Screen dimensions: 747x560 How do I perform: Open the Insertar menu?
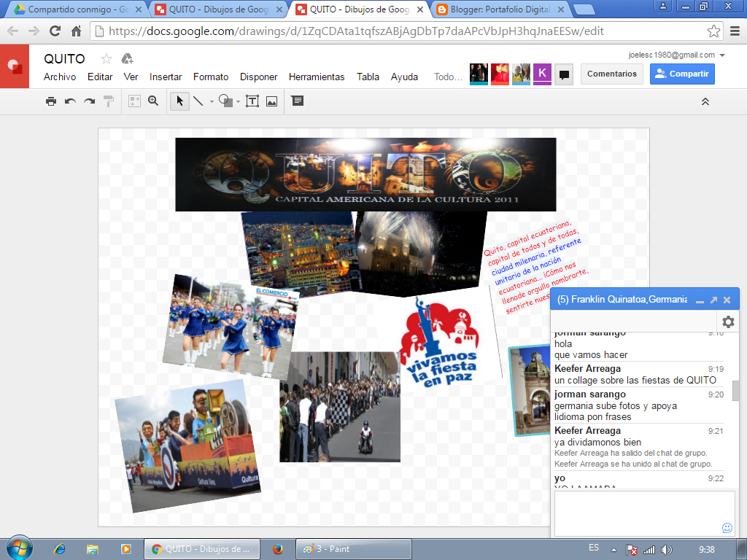tap(166, 77)
